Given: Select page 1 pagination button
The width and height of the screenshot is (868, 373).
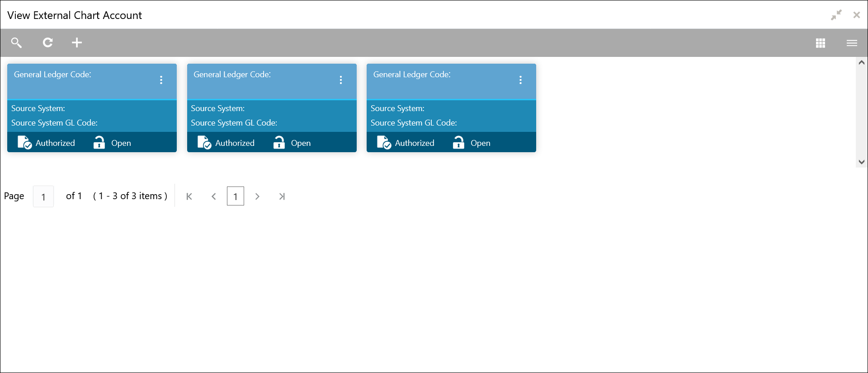Looking at the screenshot, I should 236,196.
